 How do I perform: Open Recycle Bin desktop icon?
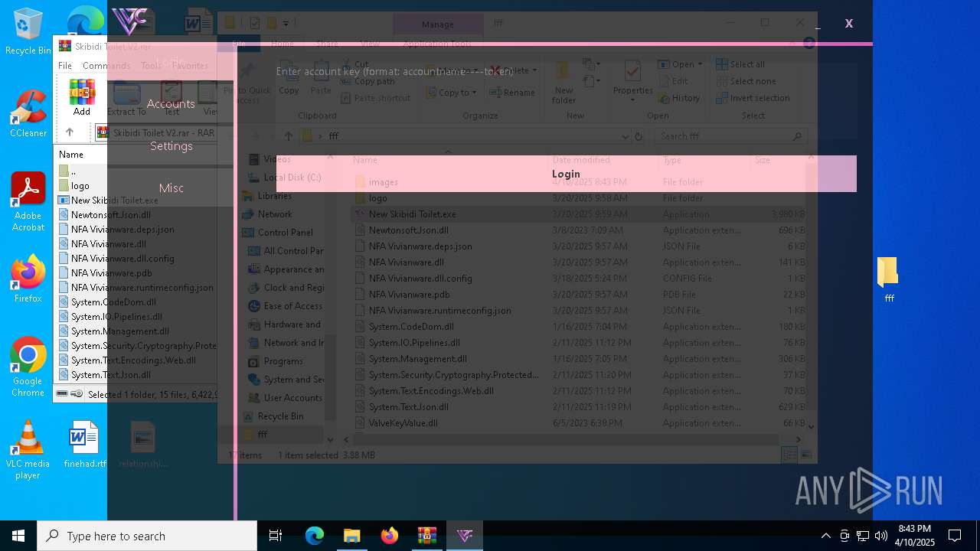[28, 32]
